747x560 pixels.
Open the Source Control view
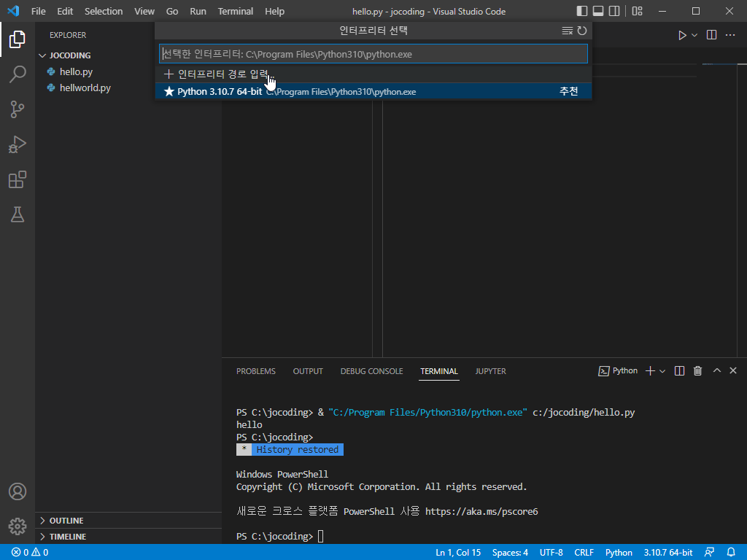[18, 109]
